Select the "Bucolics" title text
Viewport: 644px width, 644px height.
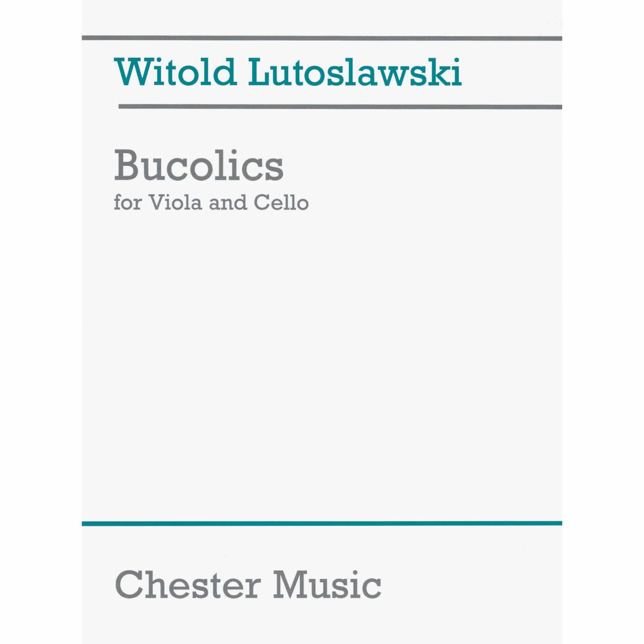coord(199,167)
